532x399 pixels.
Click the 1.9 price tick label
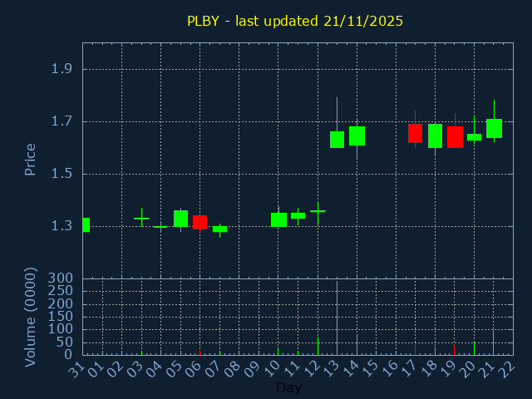(62, 69)
